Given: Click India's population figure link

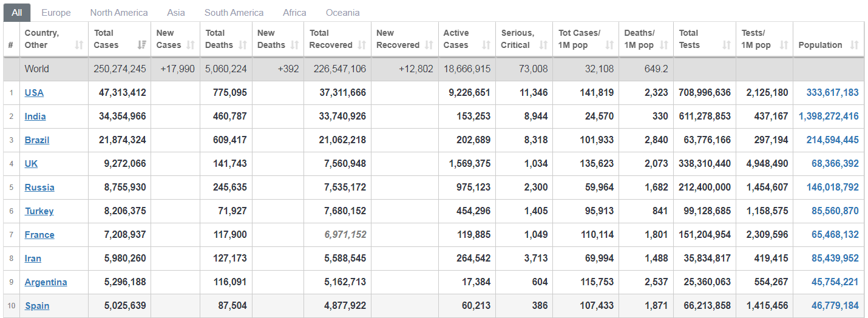Looking at the screenshot, I should [x=829, y=117].
